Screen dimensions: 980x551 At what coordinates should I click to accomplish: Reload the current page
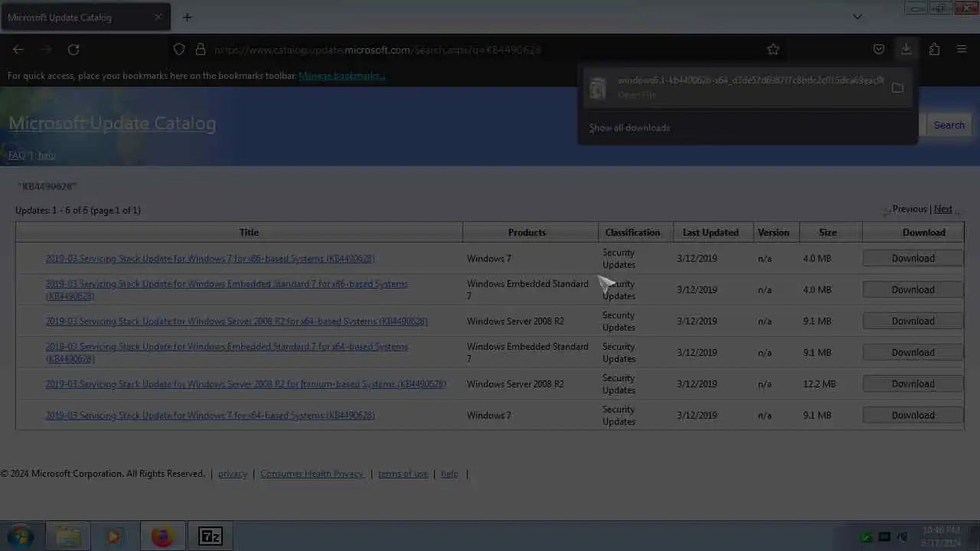pos(73,49)
